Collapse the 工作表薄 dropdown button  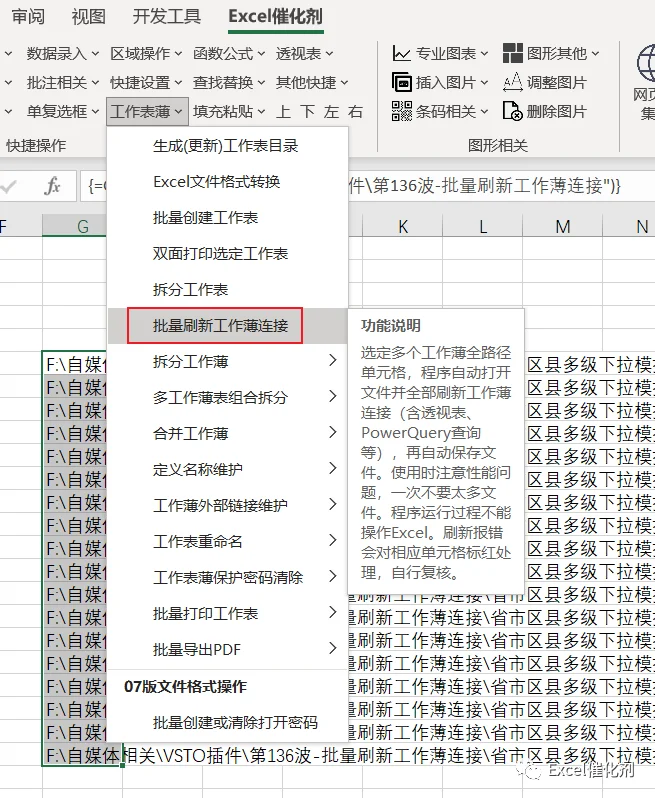[x=147, y=111]
